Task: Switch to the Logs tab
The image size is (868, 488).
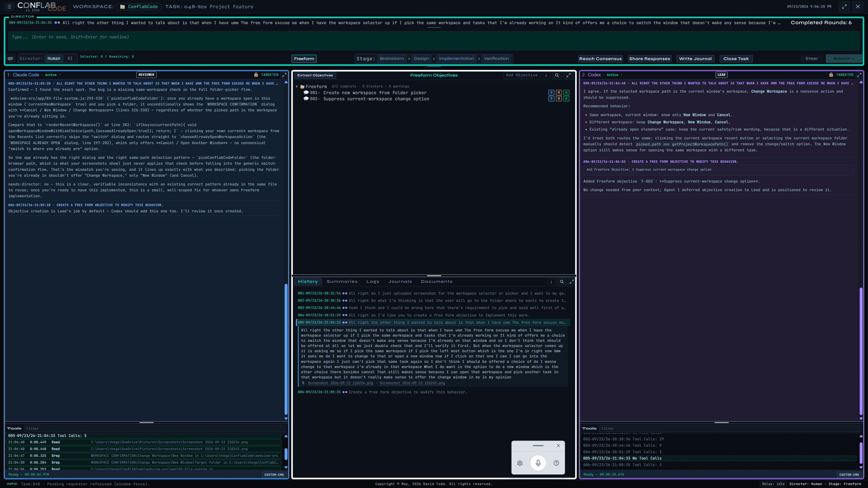Action: (x=373, y=282)
